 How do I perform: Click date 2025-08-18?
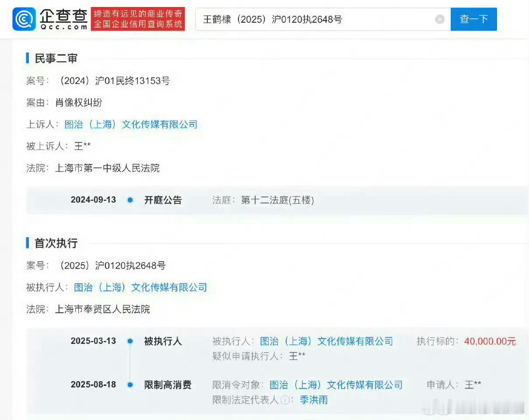(x=93, y=385)
